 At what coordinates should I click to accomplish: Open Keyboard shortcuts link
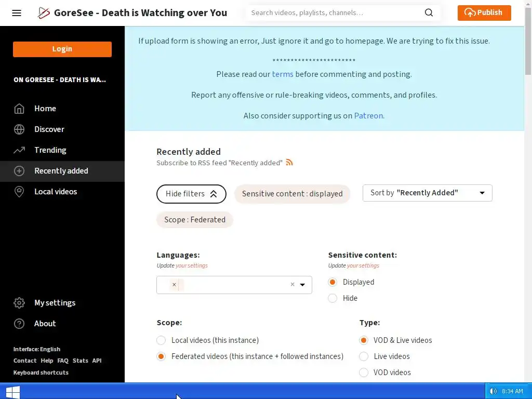[x=41, y=373]
